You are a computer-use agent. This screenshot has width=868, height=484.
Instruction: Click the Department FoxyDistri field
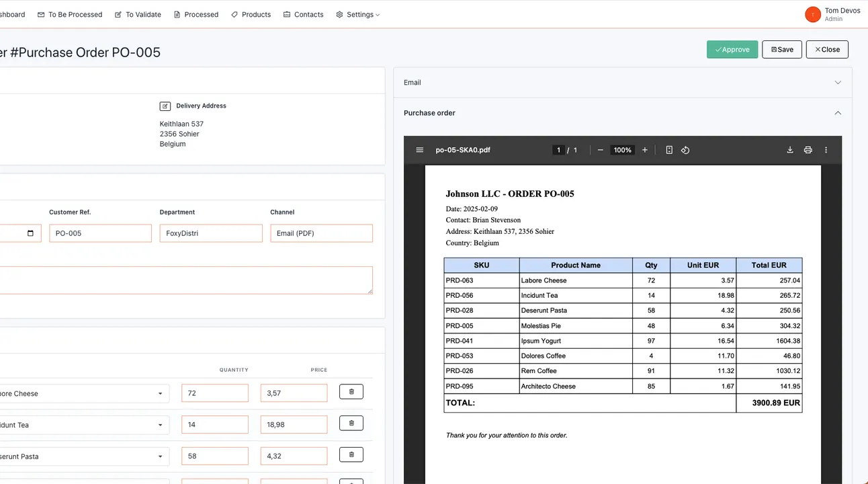point(211,233)
